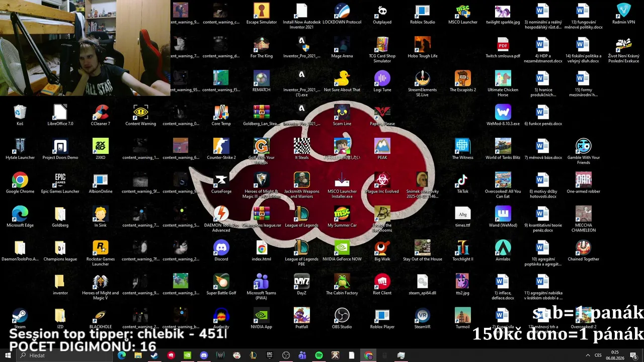Viewport: 644px width, 362px height.
Task: Select the Aimlabs desktop icon
Action: tap(503, 251)
